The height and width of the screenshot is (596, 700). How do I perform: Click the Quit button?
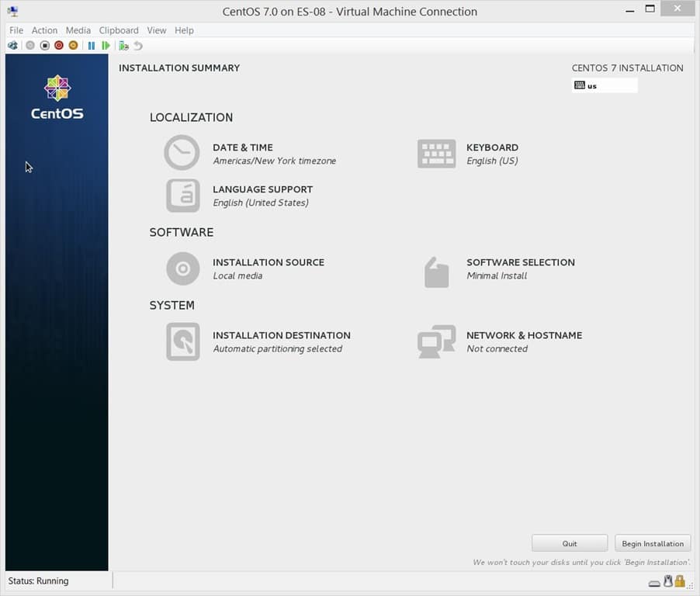point(570,542)
